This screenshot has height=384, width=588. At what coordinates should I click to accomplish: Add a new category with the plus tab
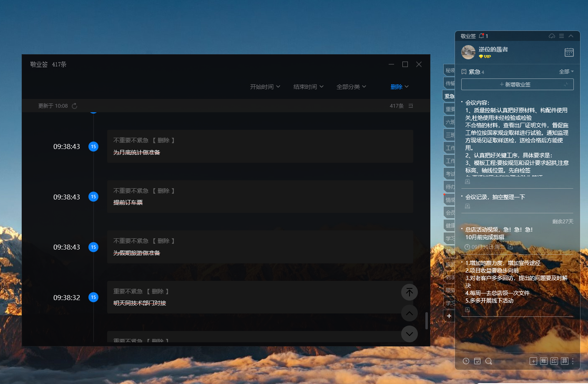point(449,316)
